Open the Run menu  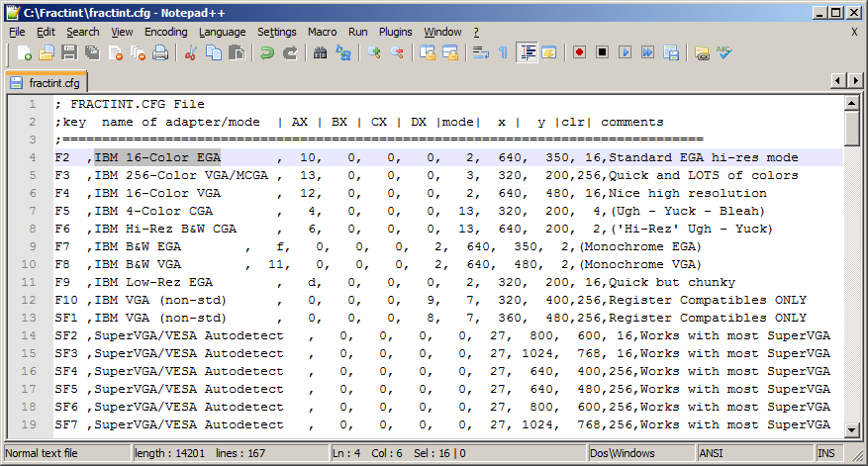(357, 32)
